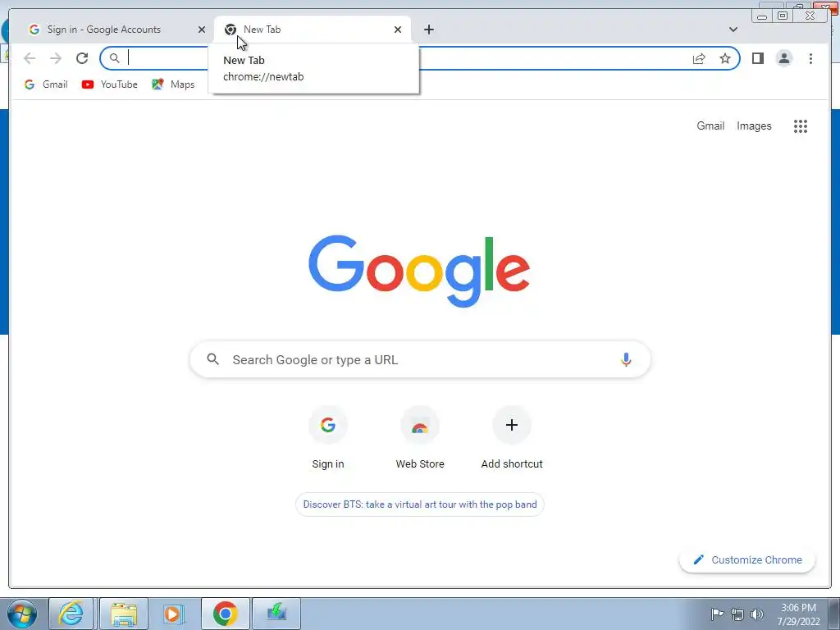This screenshot has height=630, width=840.
Task: Click the share page icon in address bar
Action: point(699,58)
